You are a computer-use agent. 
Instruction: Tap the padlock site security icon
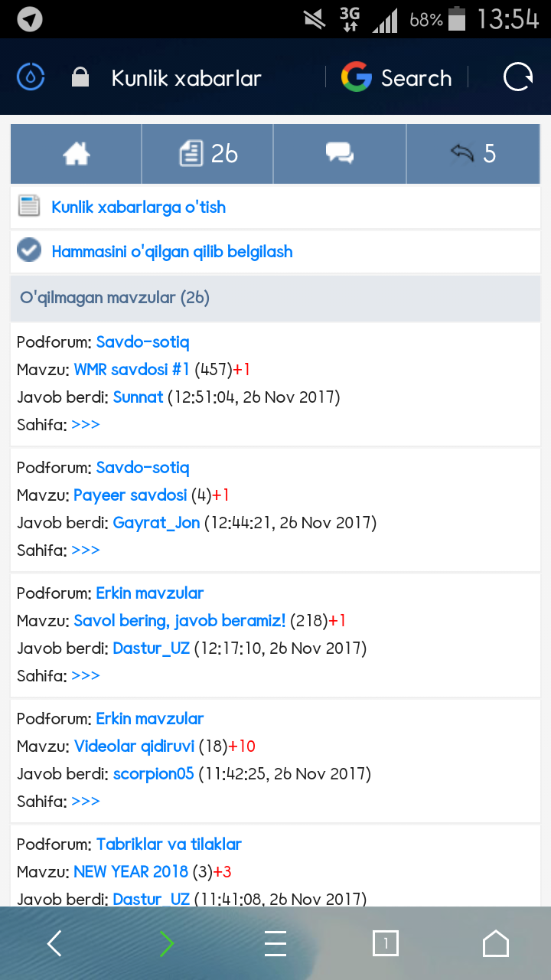80,78
